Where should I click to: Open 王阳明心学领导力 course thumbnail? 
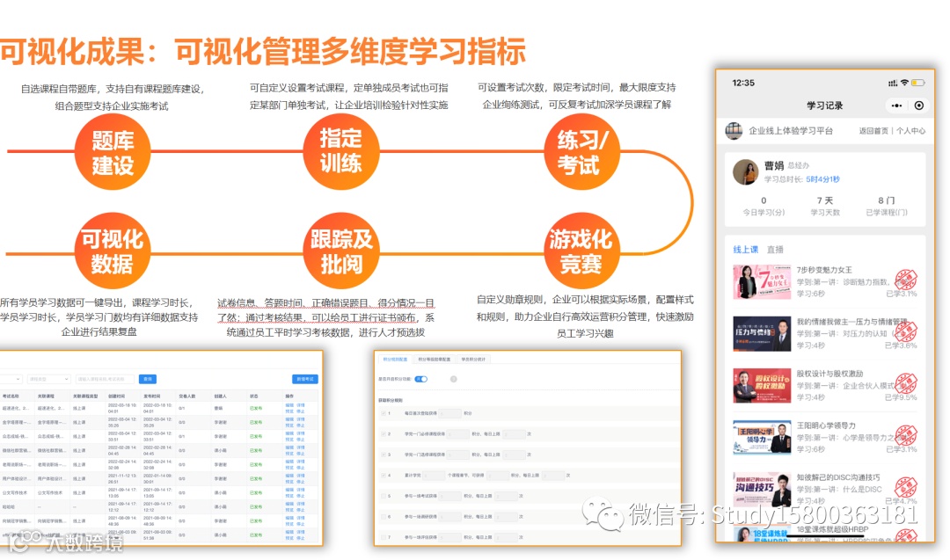click(x=762, y=437)
